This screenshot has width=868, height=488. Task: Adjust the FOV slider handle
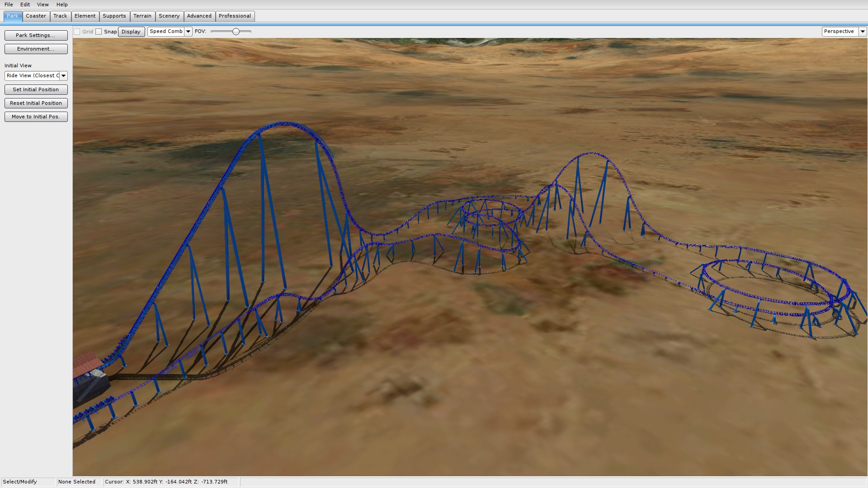[x=236, y=32]
